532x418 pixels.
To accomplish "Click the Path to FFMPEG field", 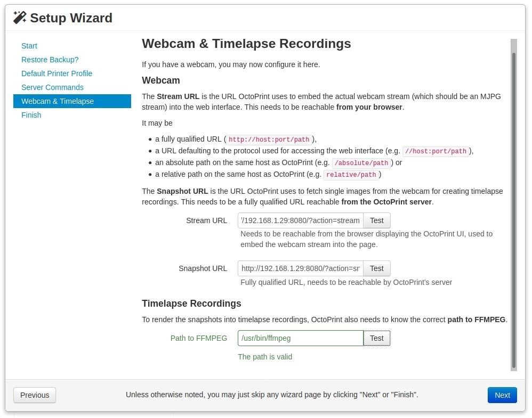I will tap(300, 338).
